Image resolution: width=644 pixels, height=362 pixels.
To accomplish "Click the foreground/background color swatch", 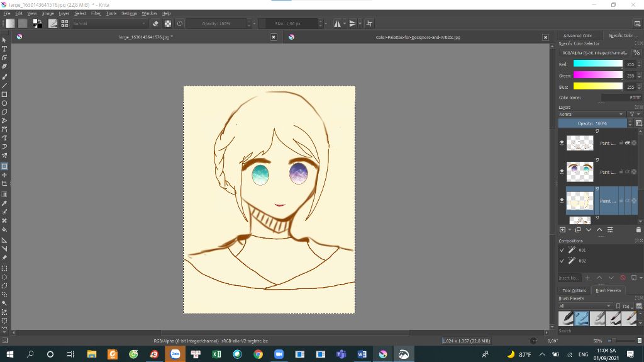I will pyautogui.click(x=37, y=23).
